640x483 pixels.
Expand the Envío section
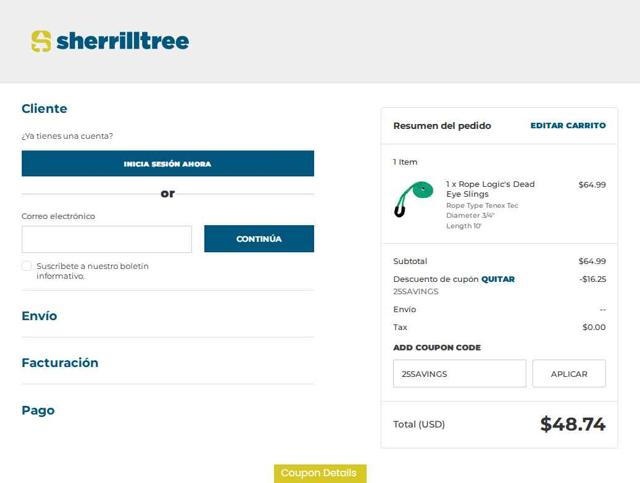pos(40,316)
